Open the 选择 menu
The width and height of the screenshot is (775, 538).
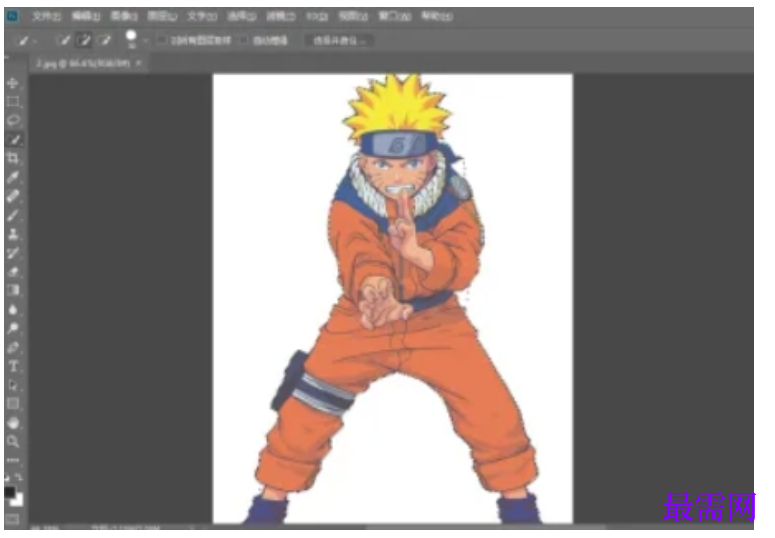click(241, 16)
